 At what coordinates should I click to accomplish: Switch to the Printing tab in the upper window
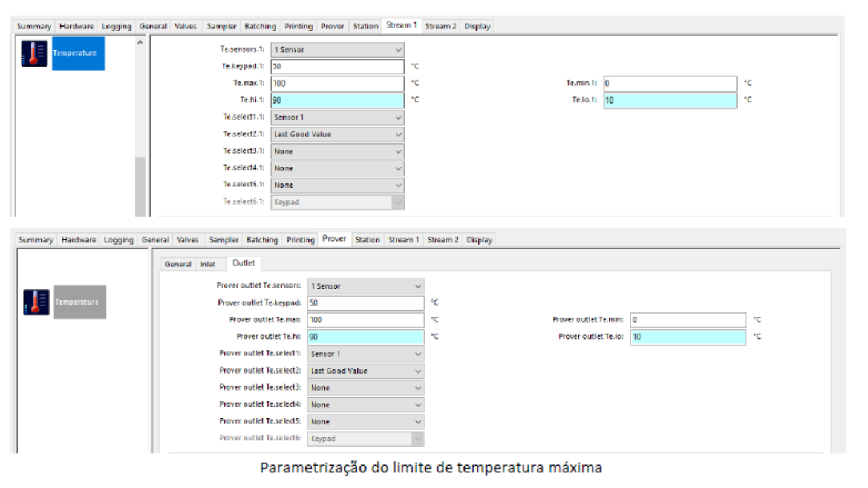[x=299, y=27]
